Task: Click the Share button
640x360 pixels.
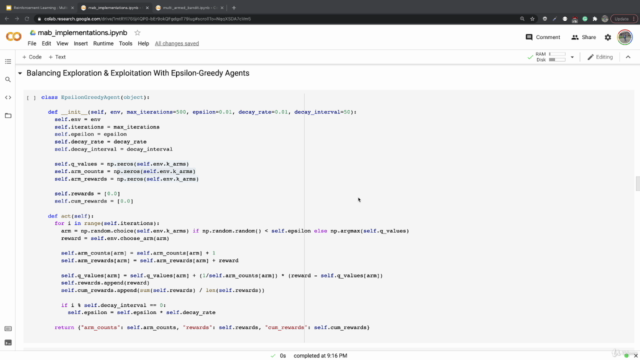Action: pos(584,37)
